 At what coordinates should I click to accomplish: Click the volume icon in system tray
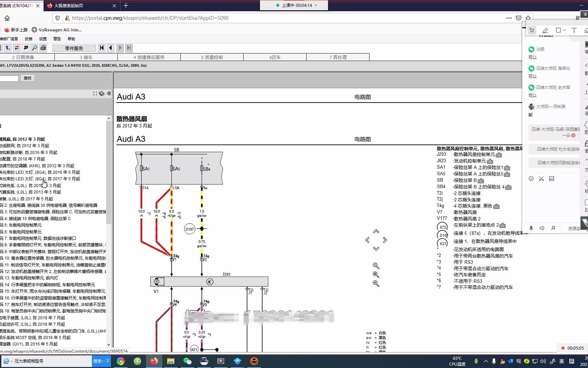pyautogui.click(x=543, y=361)
